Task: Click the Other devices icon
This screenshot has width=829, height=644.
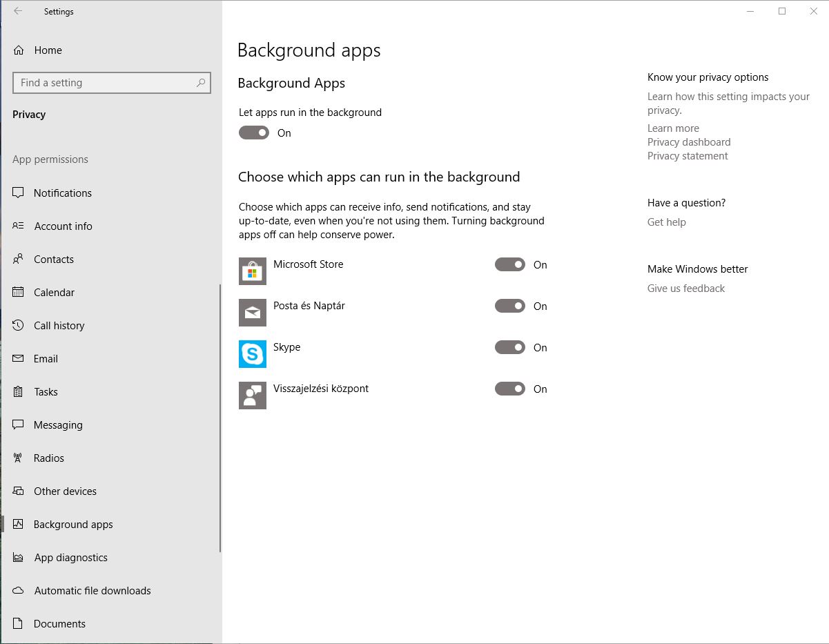Action: pyautogui.click(x=19, y=491)
